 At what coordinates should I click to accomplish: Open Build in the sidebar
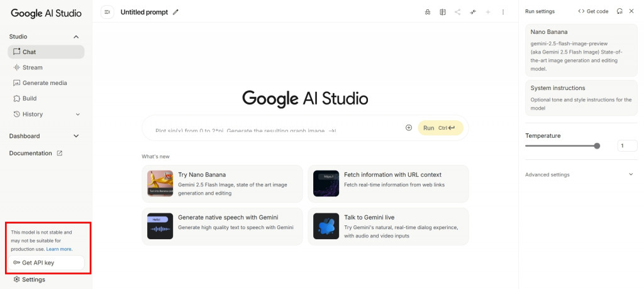(46, 99)
